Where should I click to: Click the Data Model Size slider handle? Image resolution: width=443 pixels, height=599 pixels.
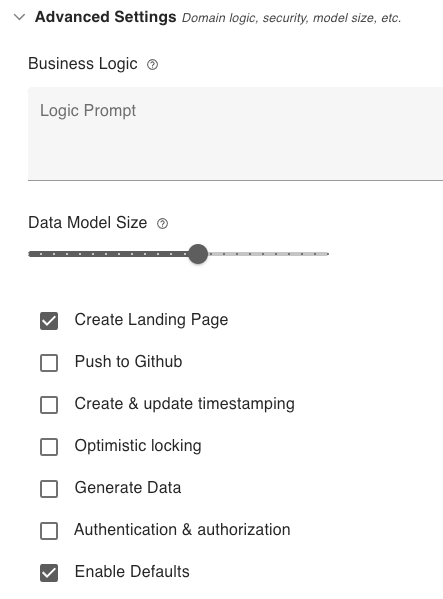198,254
